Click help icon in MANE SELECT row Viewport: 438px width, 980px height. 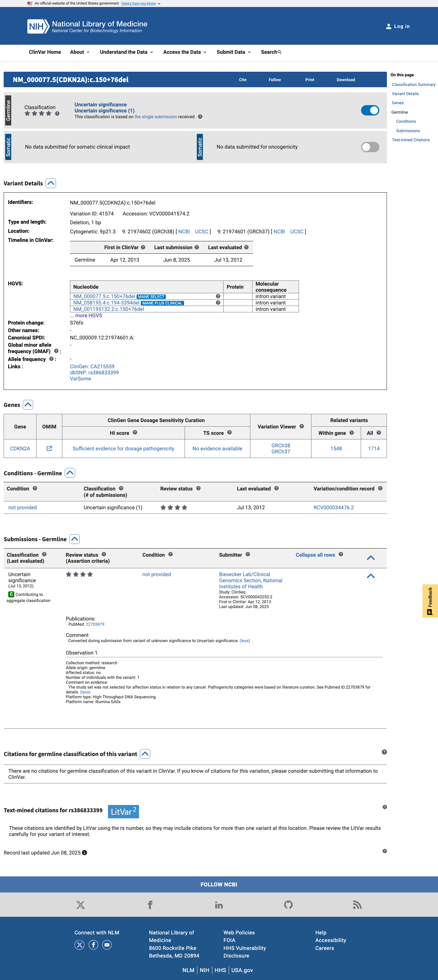click(218, 296)
